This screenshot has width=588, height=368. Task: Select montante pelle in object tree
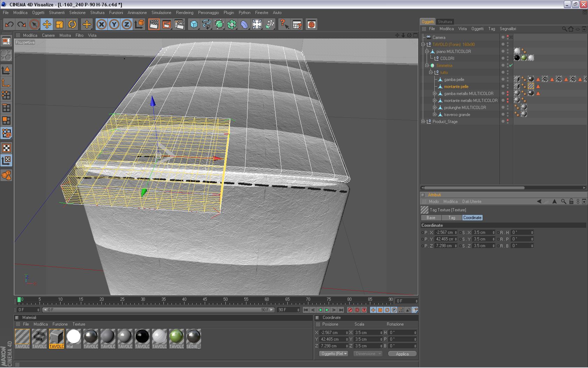[456, 87]
